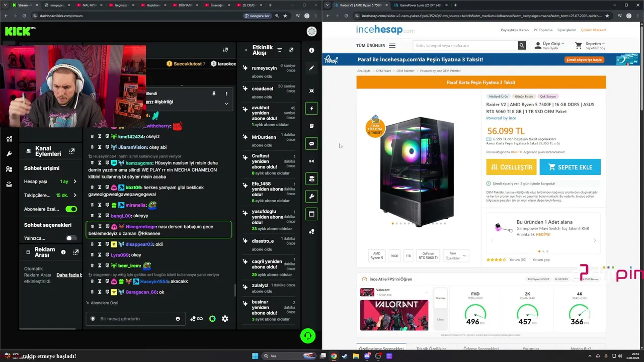Open the Paylaştıkça Kazan menu link
The height and width of the screenshot is (362, 644).
(515, 30)
